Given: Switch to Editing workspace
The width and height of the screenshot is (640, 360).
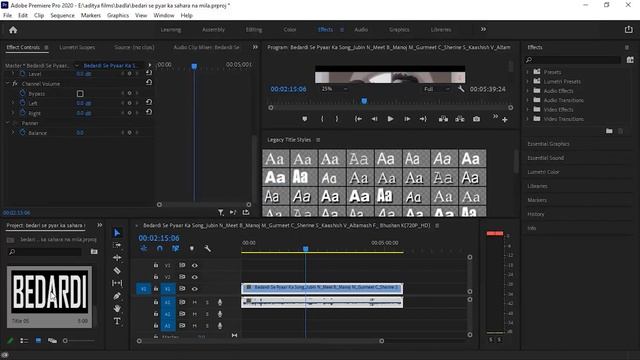Looking at the screenshot, I should (x=254, y=29).
